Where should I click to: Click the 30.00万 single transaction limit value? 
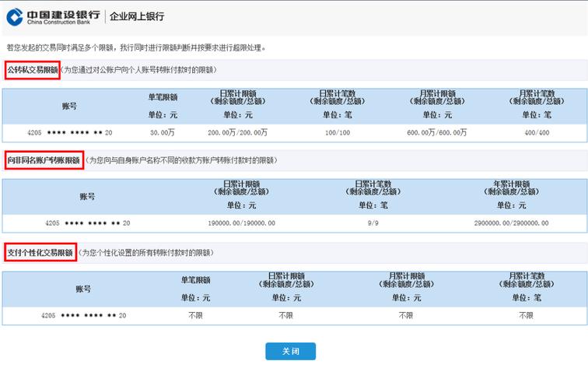[163, 133]
